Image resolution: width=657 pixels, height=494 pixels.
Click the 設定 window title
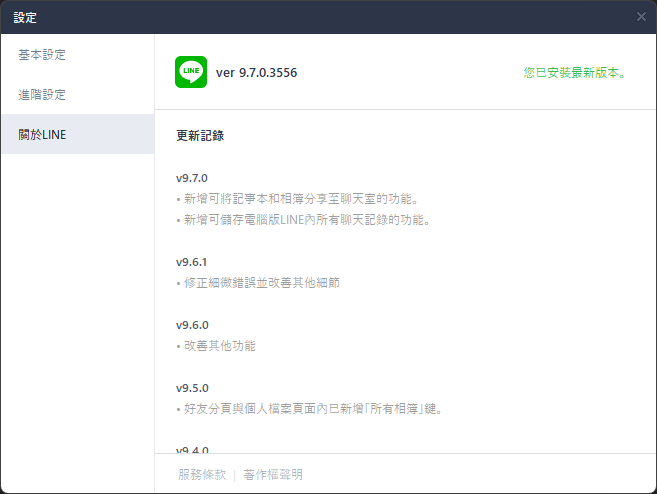click(x=25, y=17)
